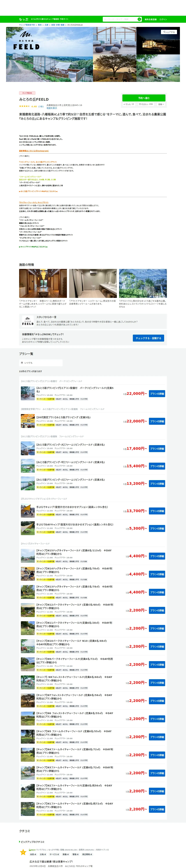Screen dimensions: 186x868
Task: Open the ログイン link in header
Action: click(x=163, y=20)
